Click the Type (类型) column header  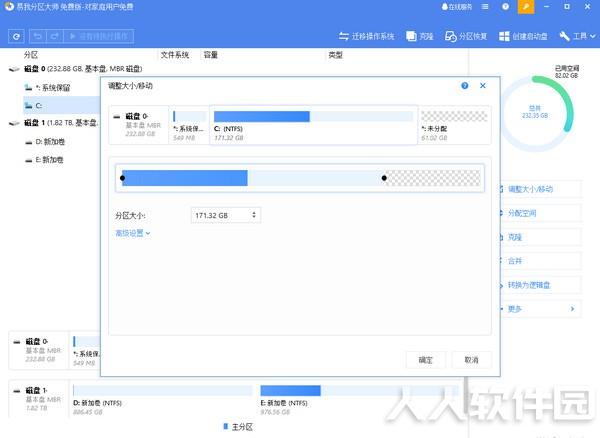pyautogui.click(x=335, y=55)
